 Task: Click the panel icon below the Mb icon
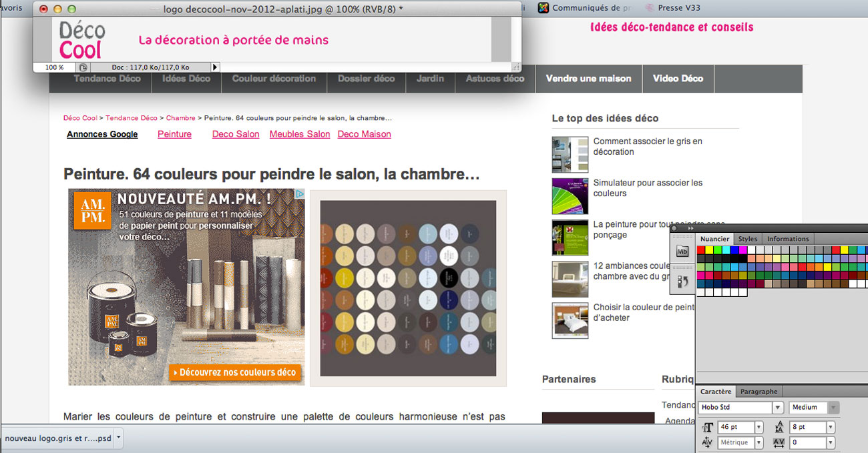click(x=683, y=280)
